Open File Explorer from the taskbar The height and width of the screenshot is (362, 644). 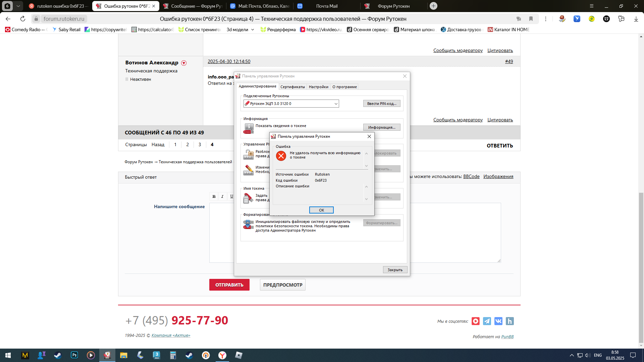(x=124, y=355)
